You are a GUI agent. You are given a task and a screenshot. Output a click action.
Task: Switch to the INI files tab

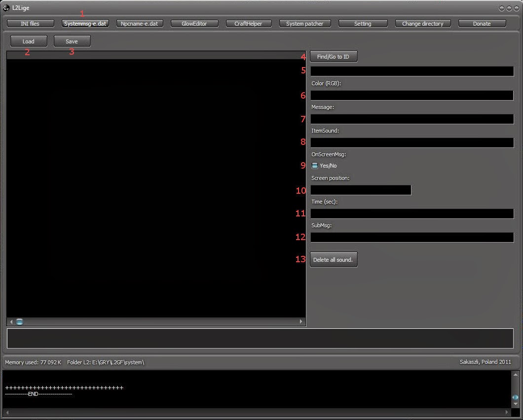(30, 24)
